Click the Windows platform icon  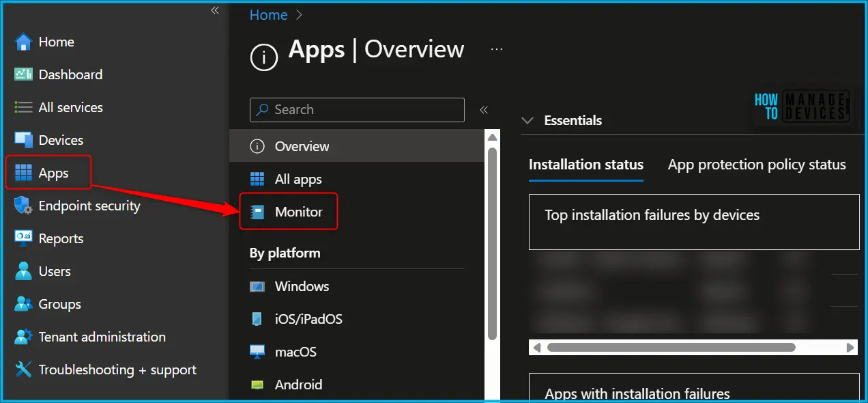(x=257, y=286)
